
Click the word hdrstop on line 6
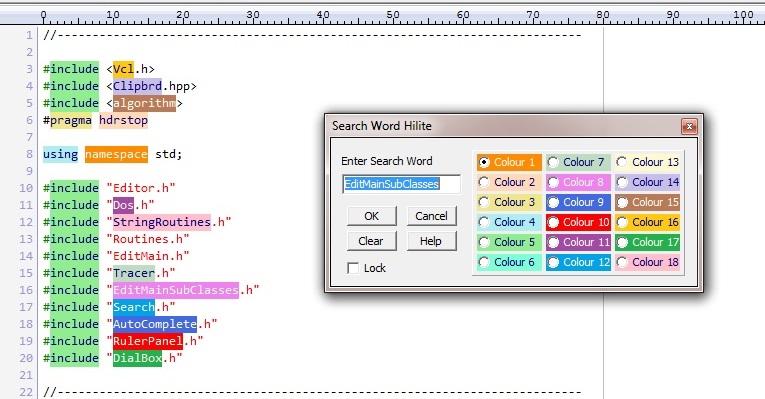tap(123, 120)
